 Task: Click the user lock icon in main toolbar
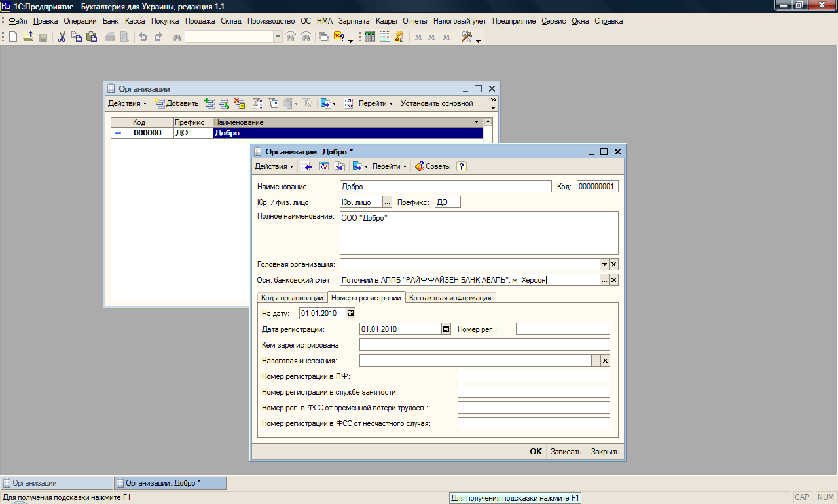(x=399, y=37)
